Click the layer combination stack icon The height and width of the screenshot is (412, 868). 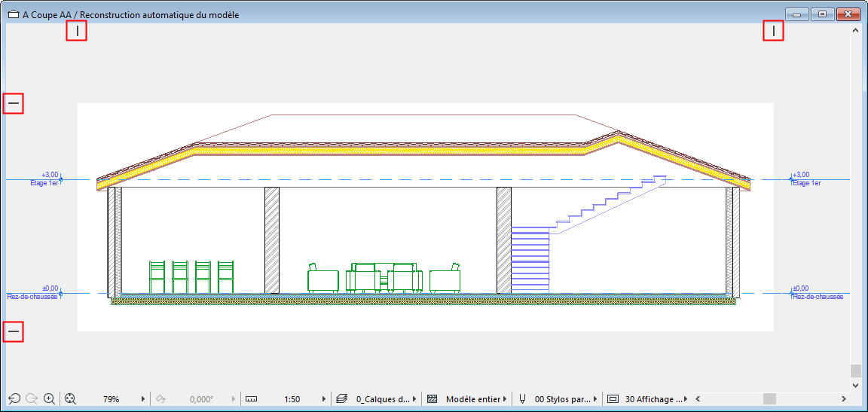341,398
